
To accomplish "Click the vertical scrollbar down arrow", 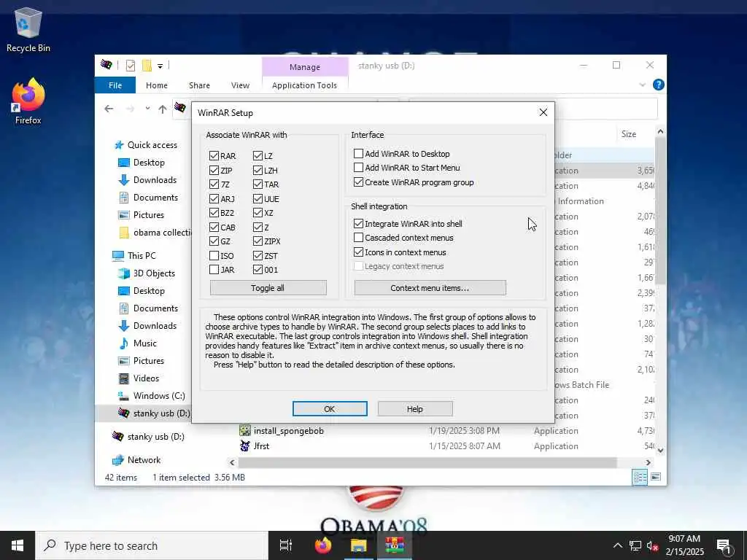I will click(x=660, y=450).
